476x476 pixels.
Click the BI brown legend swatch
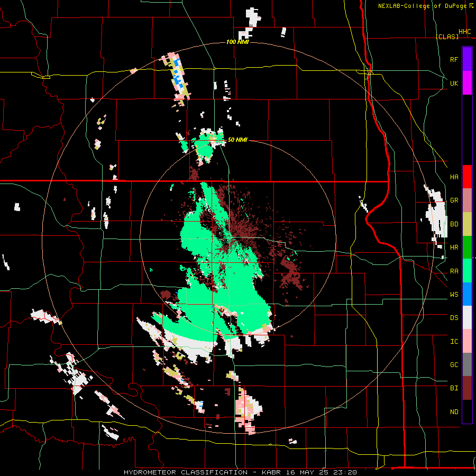coord(467,388)
